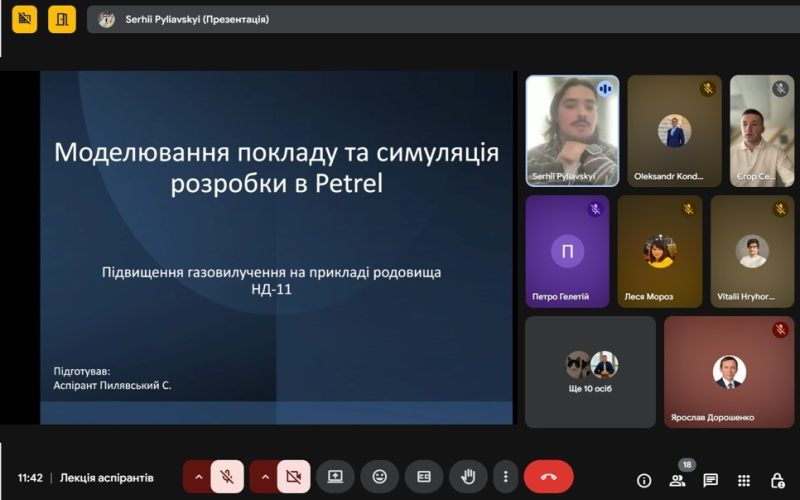Open Serhii Pyliavskyi presentation title bar
The height and width of the screenshot is (500, 800).
tap(443, 19)
